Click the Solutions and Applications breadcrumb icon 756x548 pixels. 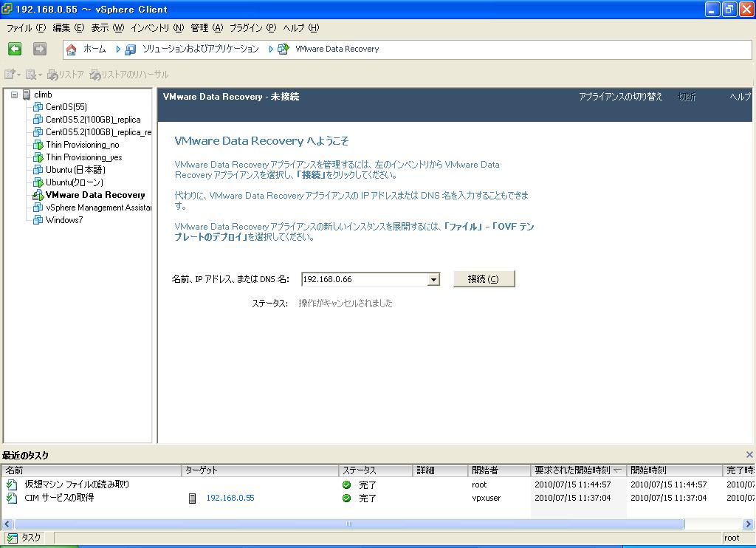[130, 49]
